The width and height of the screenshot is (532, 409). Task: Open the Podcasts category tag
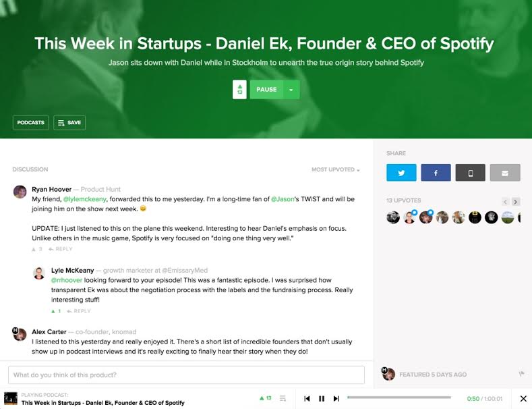click(30, 123)
